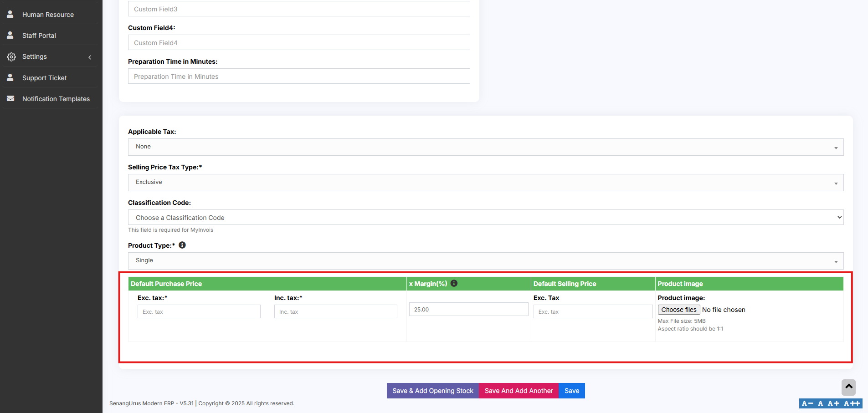Click the scroll-to-top arrow button
Image resolution: width=868 pixels, height=413 pixels.
pyautogui.click(x=848, y=387)
